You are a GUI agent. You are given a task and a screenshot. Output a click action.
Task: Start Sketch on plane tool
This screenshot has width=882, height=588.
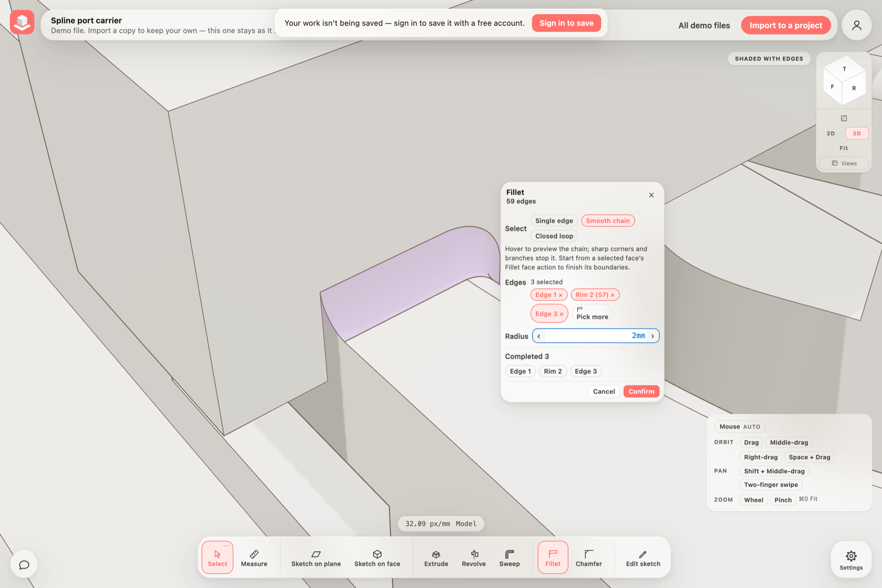point(316,557)
